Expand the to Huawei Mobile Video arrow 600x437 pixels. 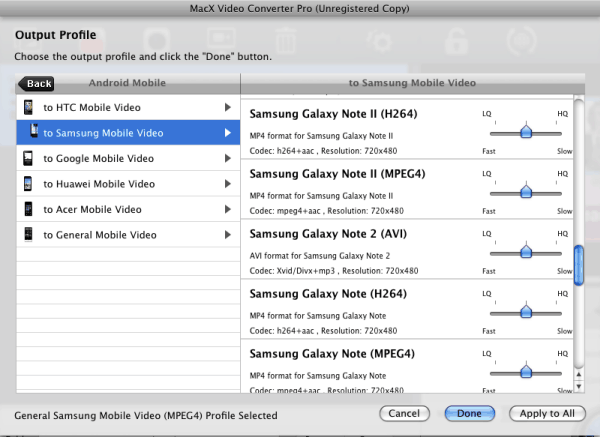point(228,184)
